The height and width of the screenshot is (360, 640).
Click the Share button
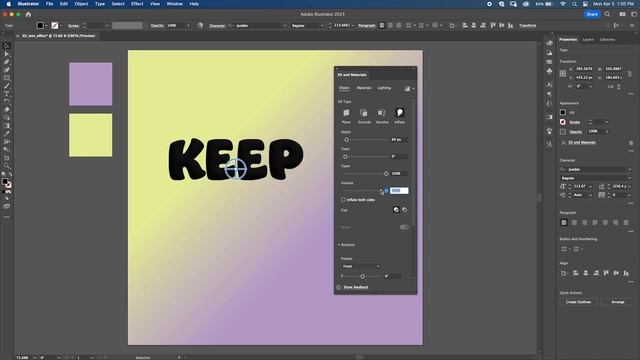pyautogui.click(x=592, y=14)
